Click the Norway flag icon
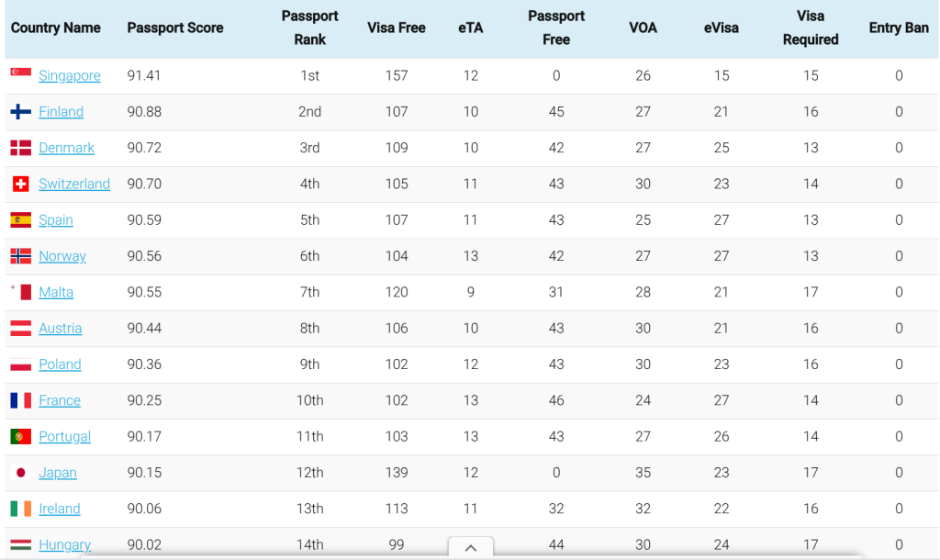 tap(20, 256)
